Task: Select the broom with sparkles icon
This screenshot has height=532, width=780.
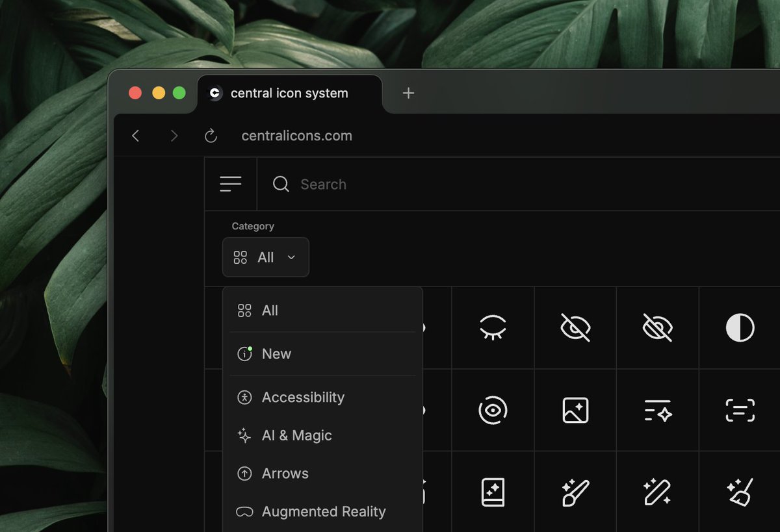Action: pyautogui.click(x=740, y=492)
